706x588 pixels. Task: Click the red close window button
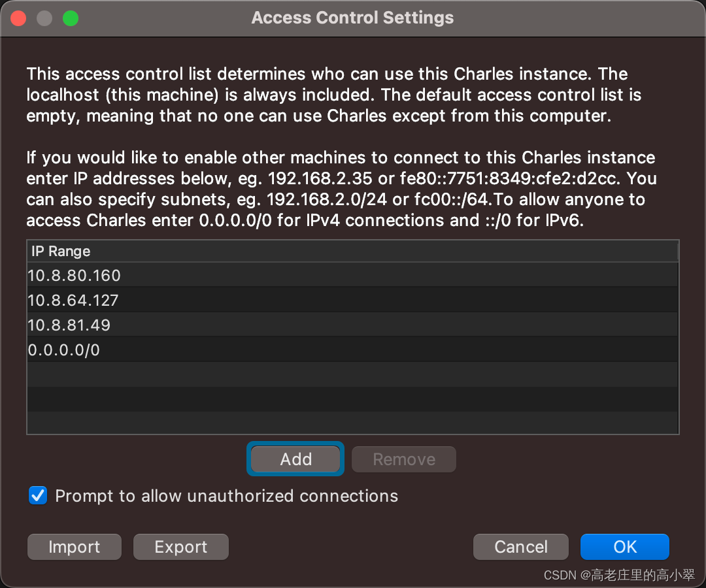point(18,18)
